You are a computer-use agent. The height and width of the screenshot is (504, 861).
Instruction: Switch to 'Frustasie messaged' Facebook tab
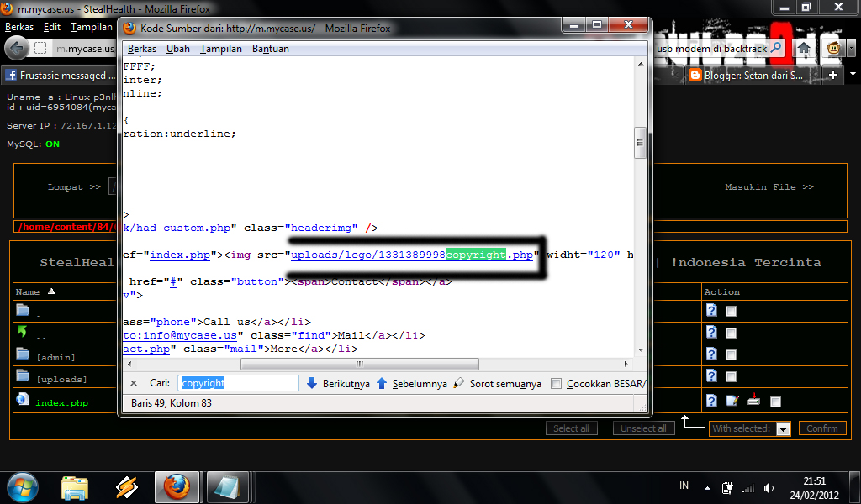coord(59,75)
